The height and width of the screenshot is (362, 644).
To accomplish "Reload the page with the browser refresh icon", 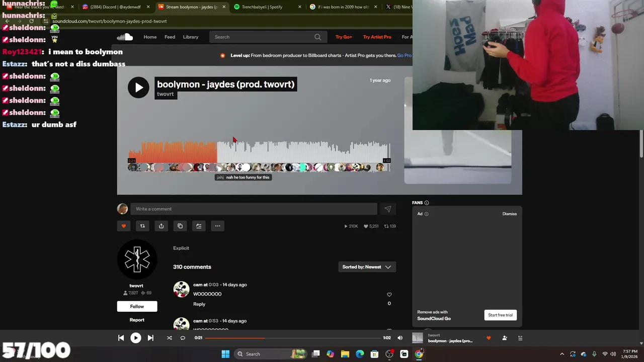I will [31, 21].
